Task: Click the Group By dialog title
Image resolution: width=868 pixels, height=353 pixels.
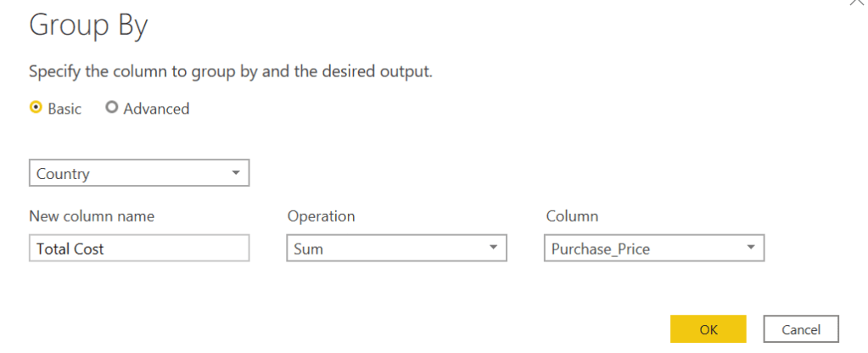Action: click(x=88, y=26)
